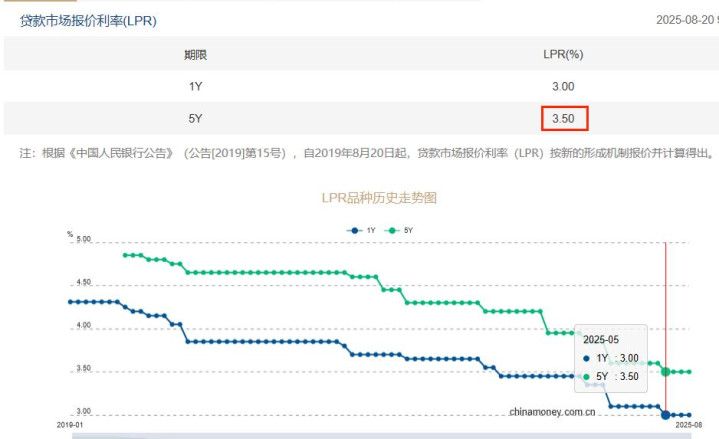Click the highlighted 5Y data point on red line

[x=665, y=372]
